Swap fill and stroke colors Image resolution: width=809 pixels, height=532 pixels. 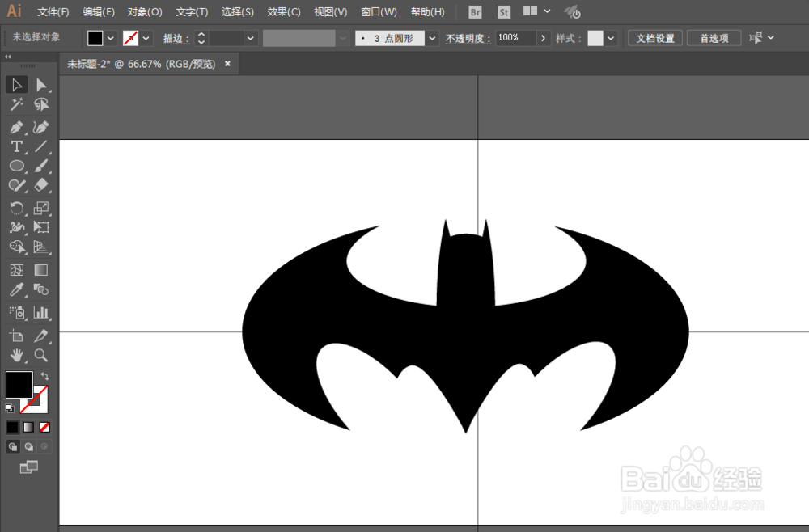pyautogui.click(x=46, y=374)
